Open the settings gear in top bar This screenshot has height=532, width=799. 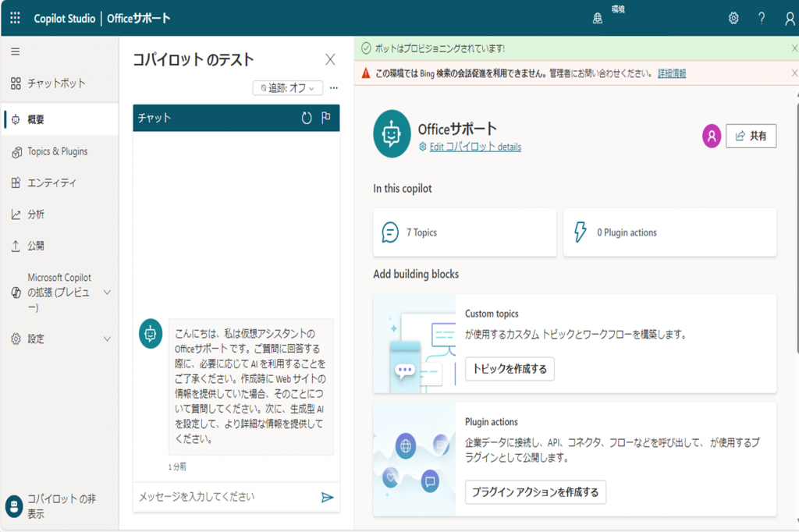point(733,19)
